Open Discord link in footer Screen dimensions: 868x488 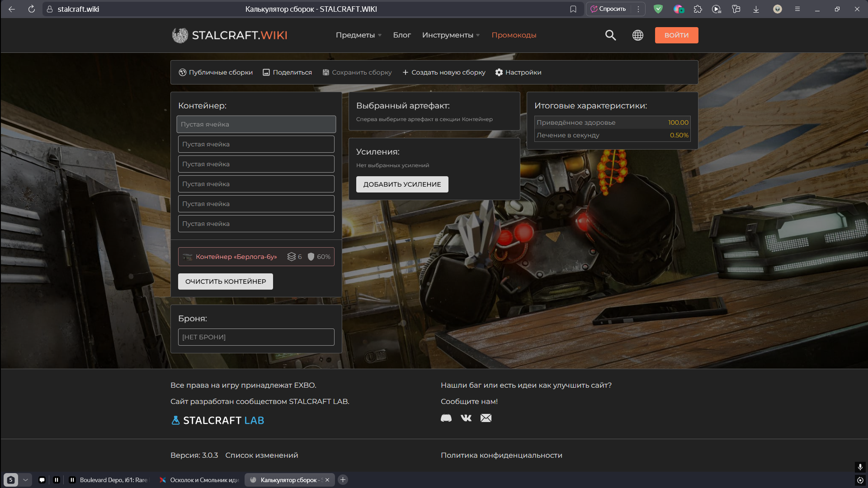(446, 418)
